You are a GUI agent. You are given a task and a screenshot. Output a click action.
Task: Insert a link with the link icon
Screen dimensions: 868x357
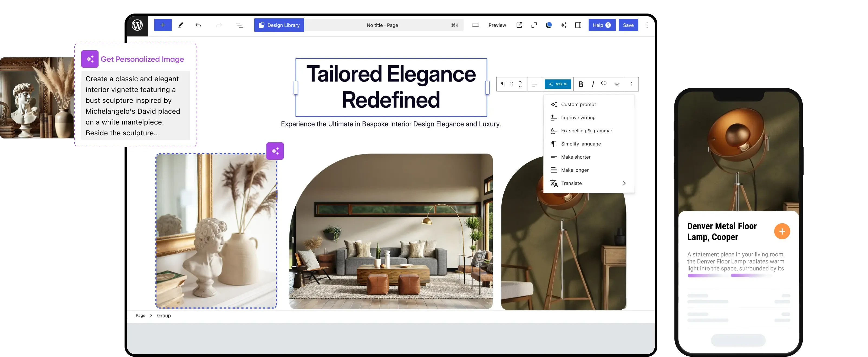point(604,84)
